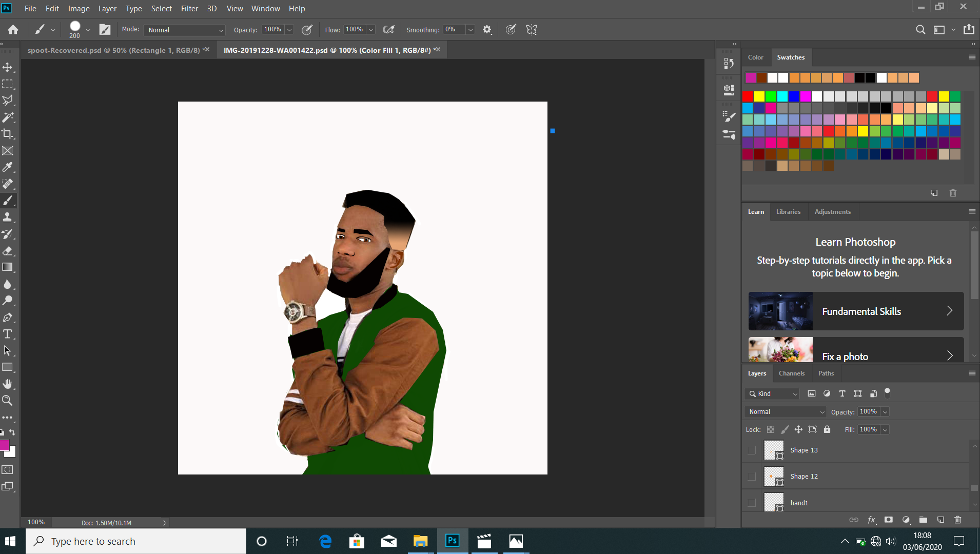
Task: Go to the Home screen icon
Action: tap(13, 30)
